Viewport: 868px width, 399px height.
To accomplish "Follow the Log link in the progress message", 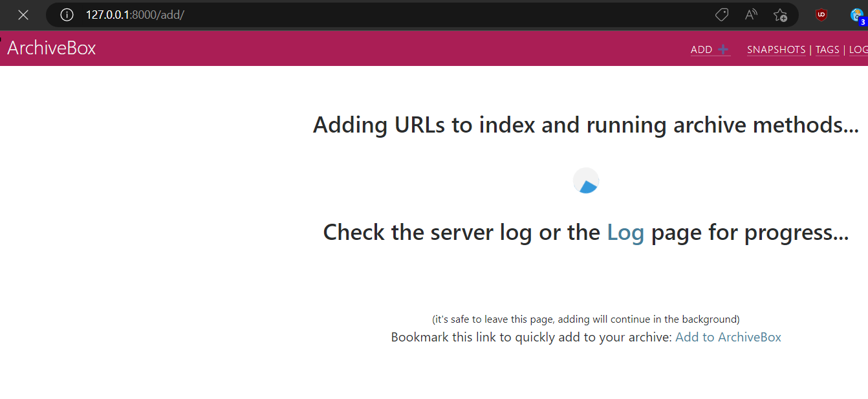I will pos(625,232).
